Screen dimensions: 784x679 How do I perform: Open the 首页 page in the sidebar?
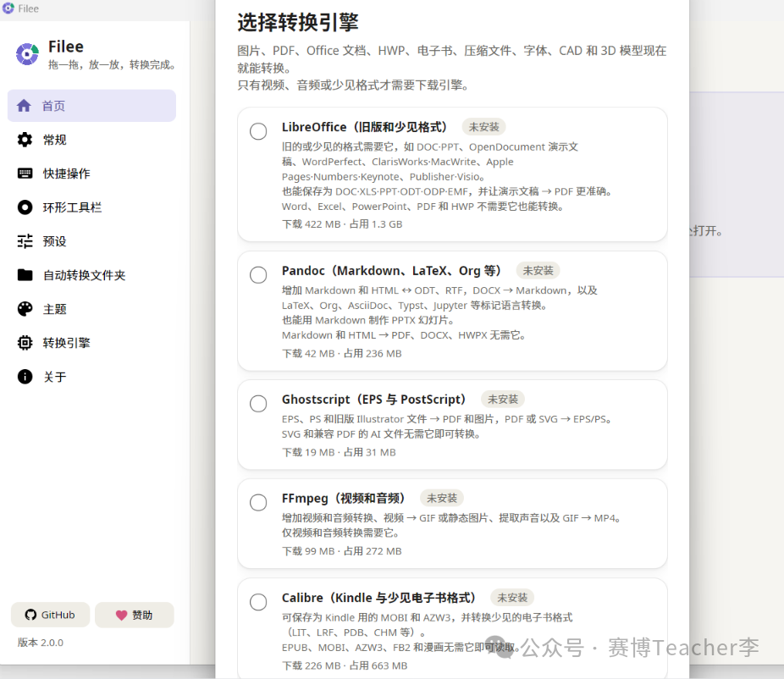click(x=91, y=106)
